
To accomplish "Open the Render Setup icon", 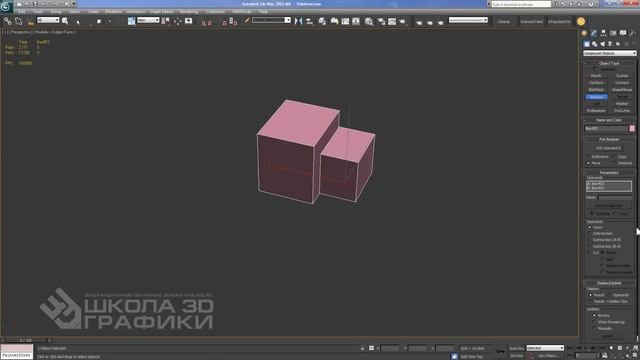I will click(381, 21).
